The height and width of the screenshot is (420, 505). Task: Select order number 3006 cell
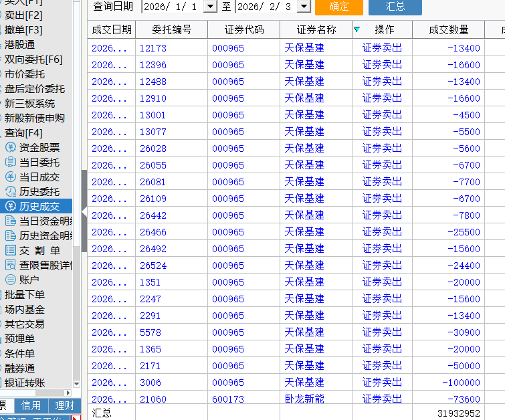pyautogui.click(x=172, y=383)
